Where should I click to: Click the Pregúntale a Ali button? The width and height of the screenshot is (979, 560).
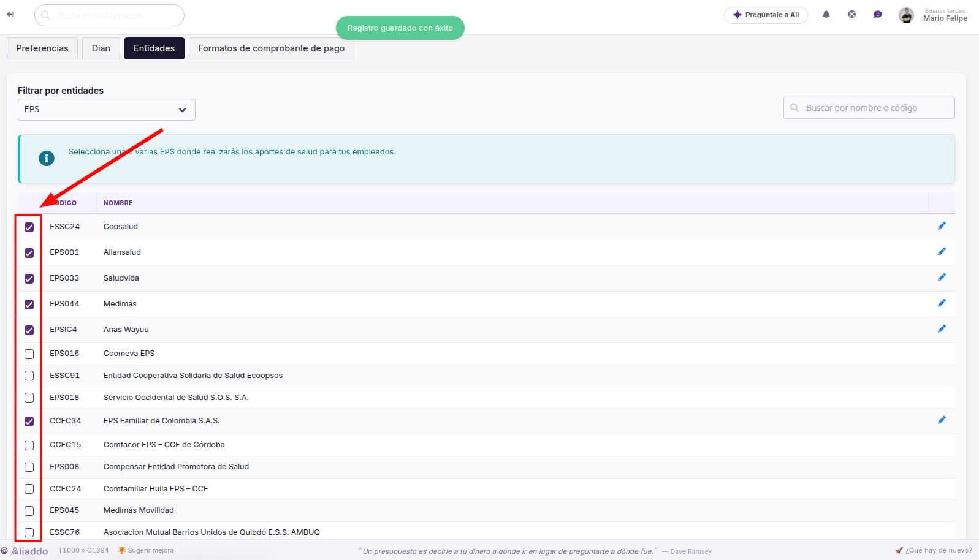pos(766,15)
